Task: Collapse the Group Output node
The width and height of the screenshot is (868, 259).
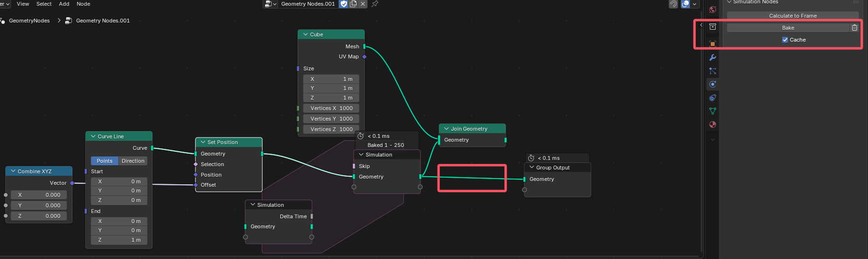Action: click(532, 168)
